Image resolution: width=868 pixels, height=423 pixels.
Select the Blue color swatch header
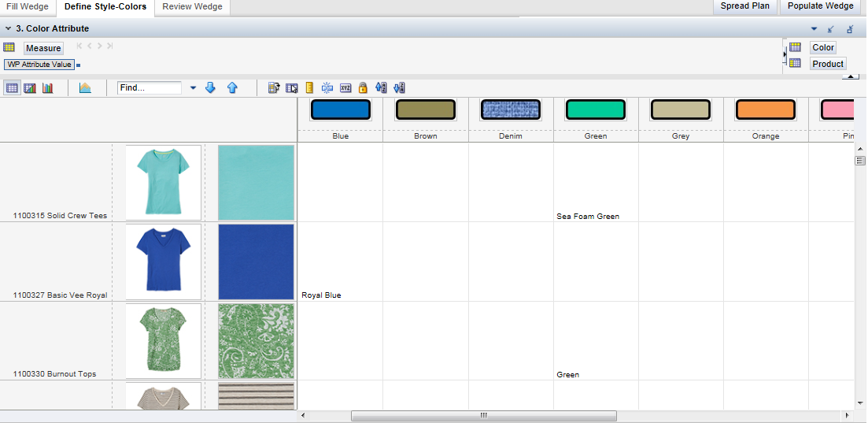pyautogui.click(x=340, y=109)
